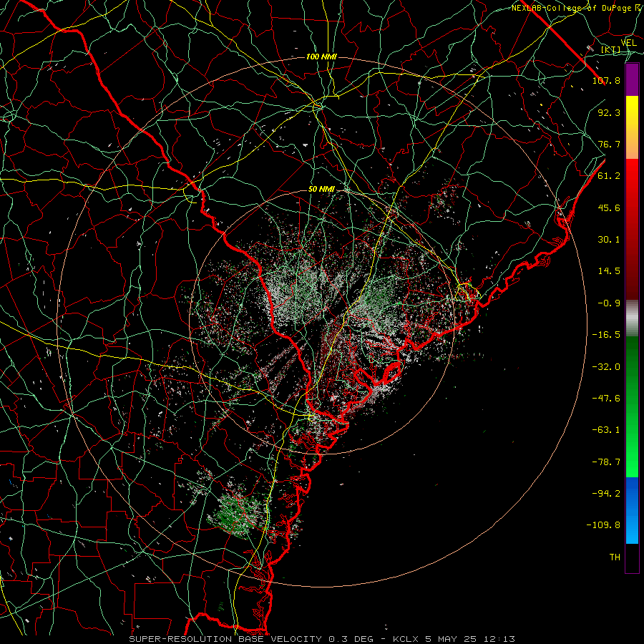Viewport: 644px width, 644px height.
Task: Click the -47.6 velocity scale value
Action: pos(606,399)
